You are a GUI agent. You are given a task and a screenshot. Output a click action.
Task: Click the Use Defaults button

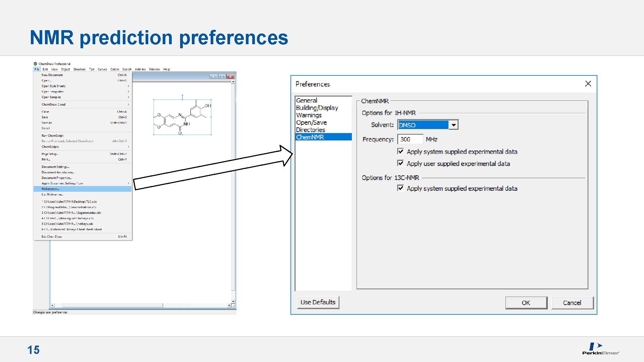[318, 302]
